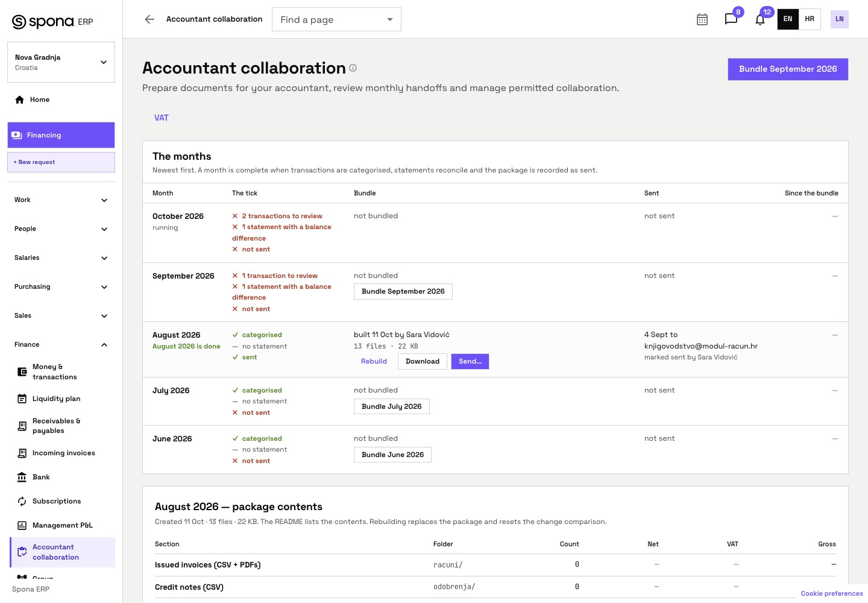Open Cookie preferences link
Screen dimensions: 868x603
(832, 593)
